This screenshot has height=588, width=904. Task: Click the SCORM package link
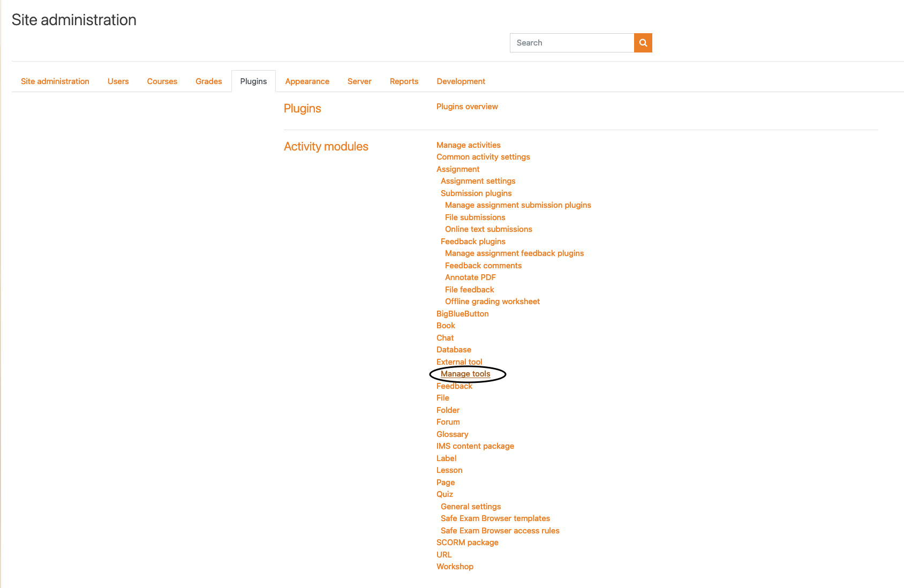pyautogui.click(x=467, y=542)
